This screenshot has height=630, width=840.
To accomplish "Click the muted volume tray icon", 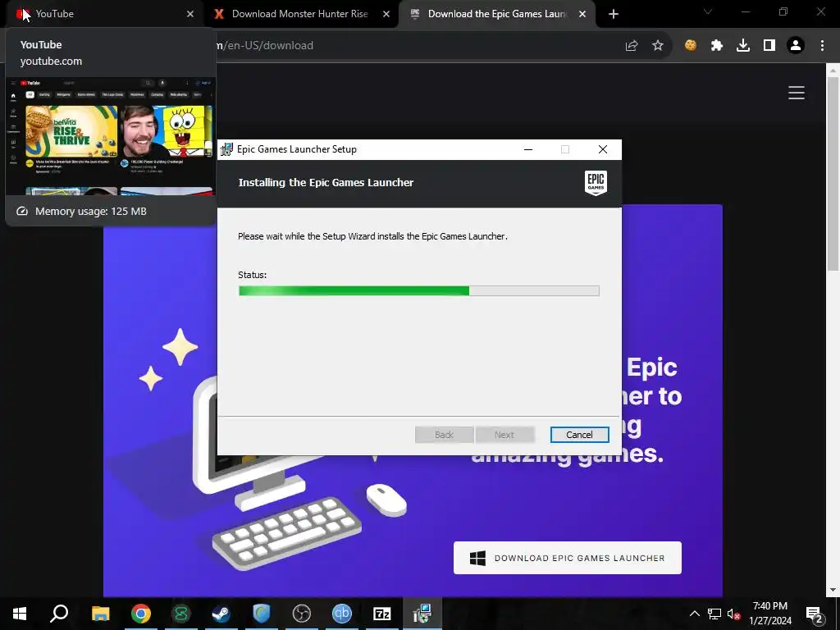I will click(x=734, y=614).
